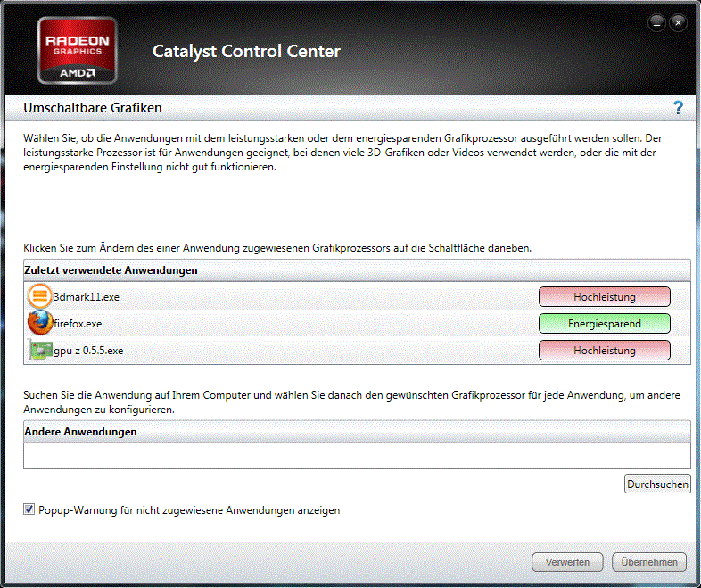Click the 3dmark11.exe application icon
The image size is (701, 588).
point(39,296)
